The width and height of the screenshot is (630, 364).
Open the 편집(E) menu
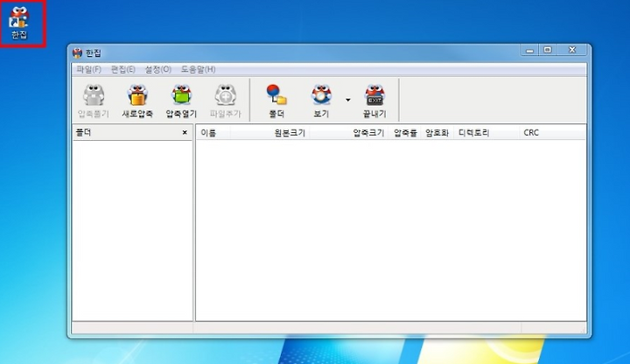point(123,69)
